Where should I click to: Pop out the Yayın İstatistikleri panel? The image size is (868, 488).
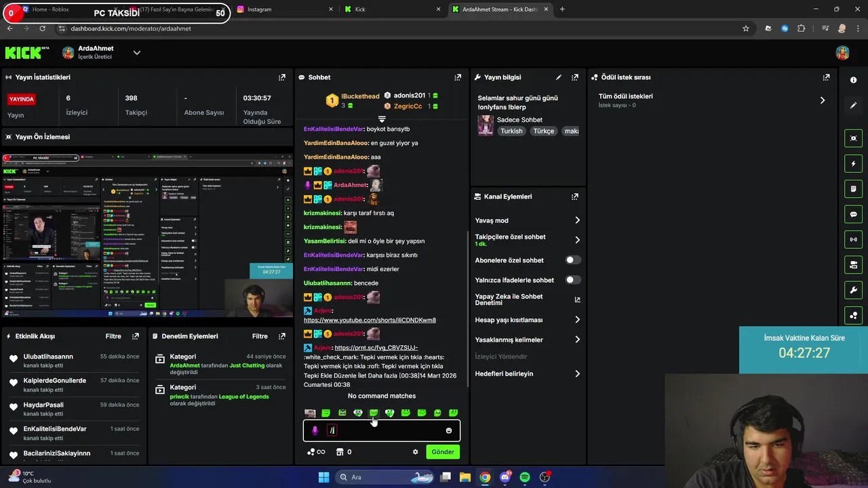pos(282,77)
